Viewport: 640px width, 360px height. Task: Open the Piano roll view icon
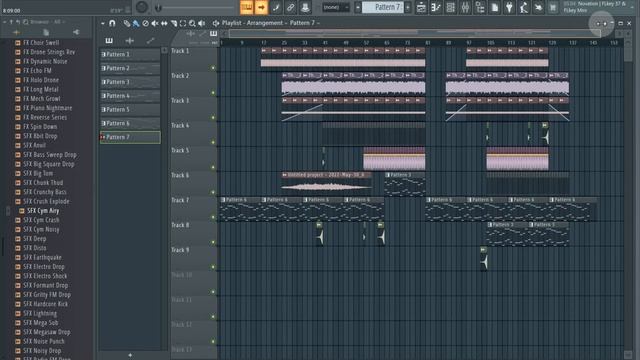[436, 7]
